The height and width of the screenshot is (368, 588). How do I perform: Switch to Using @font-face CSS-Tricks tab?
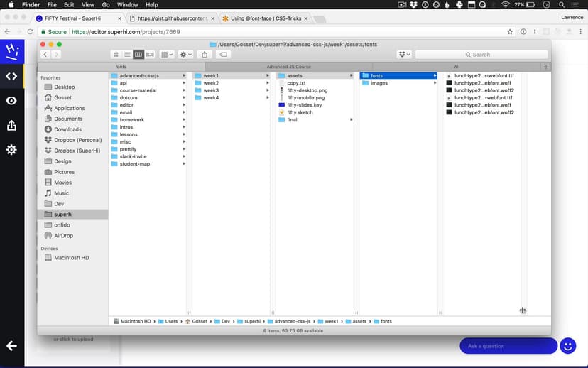[263, 18]
